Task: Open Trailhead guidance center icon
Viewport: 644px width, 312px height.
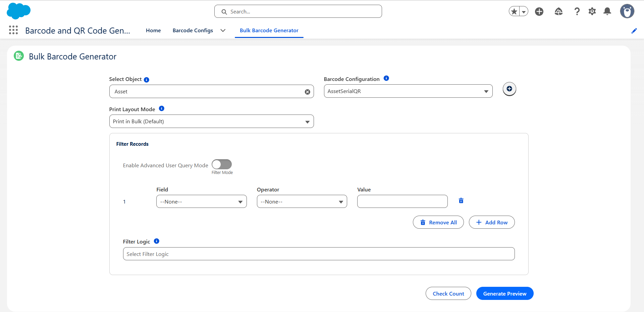Action: click(x=558, y=11)
